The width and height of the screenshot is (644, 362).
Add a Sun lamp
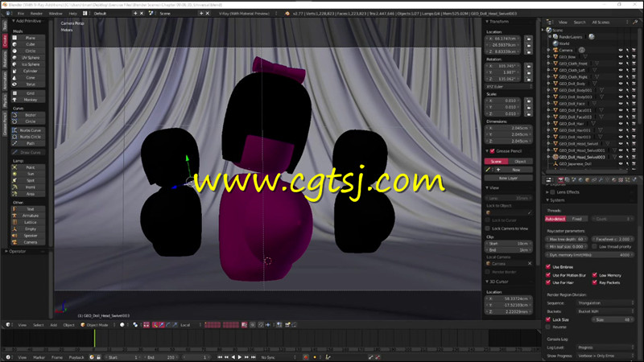pyautogui.click(x=28, y=174)
